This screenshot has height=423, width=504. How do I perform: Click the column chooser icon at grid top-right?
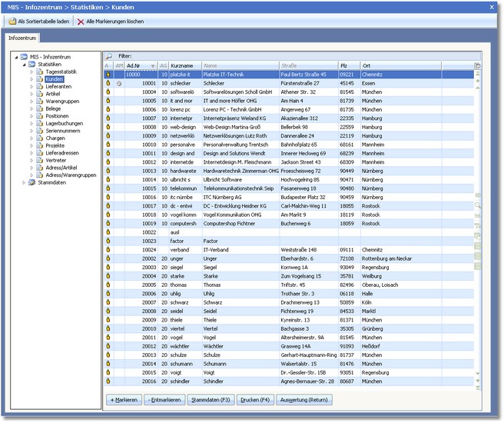477,66
